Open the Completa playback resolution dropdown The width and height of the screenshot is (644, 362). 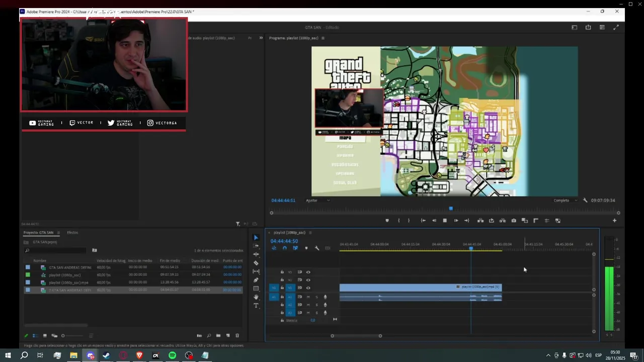point(566,200)
